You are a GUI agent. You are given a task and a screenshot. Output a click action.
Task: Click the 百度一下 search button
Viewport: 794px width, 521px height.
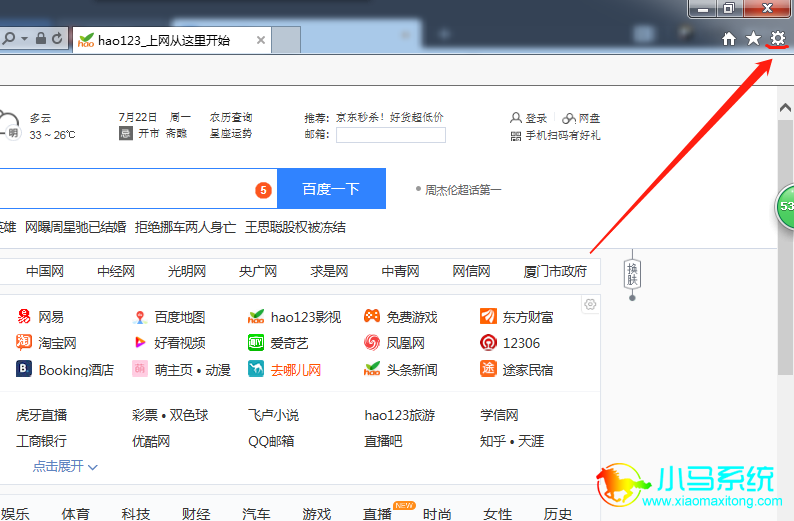pos(331,188)
